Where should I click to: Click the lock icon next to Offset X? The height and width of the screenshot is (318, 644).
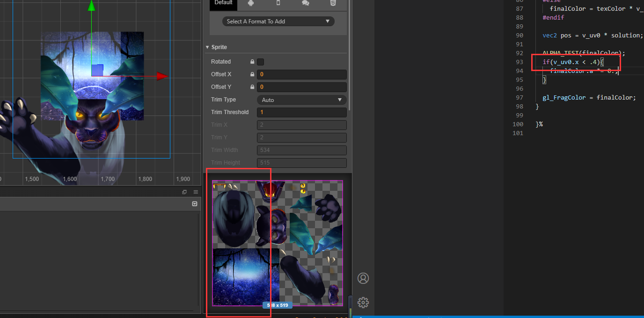[252, 74]
